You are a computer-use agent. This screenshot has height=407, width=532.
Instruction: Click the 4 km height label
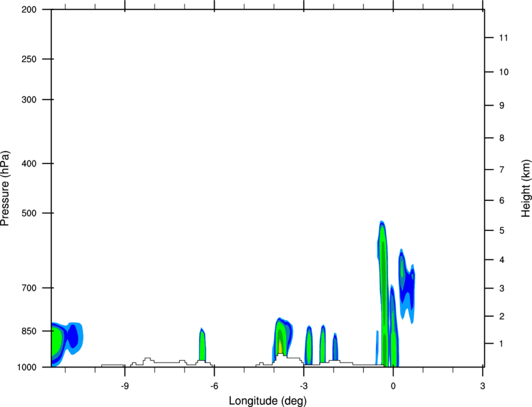[502, 260]
